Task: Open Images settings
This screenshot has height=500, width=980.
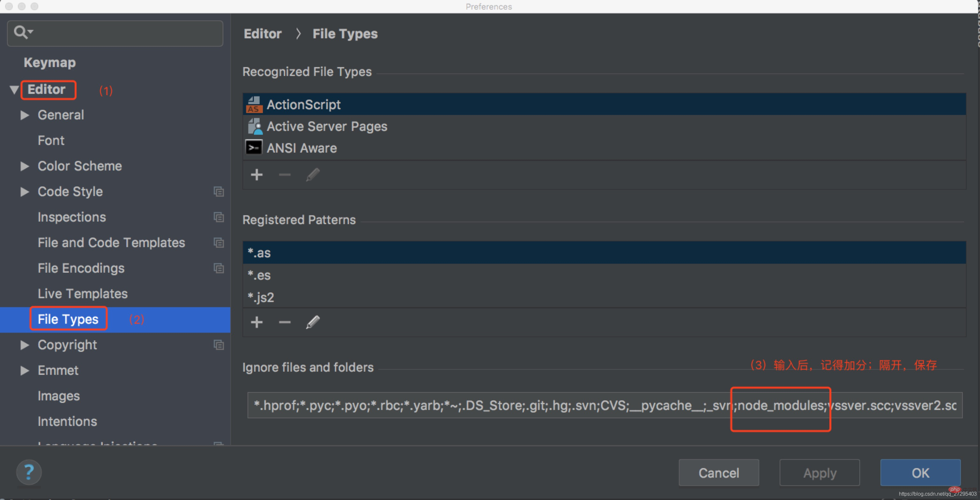Action: coord(59,396)
